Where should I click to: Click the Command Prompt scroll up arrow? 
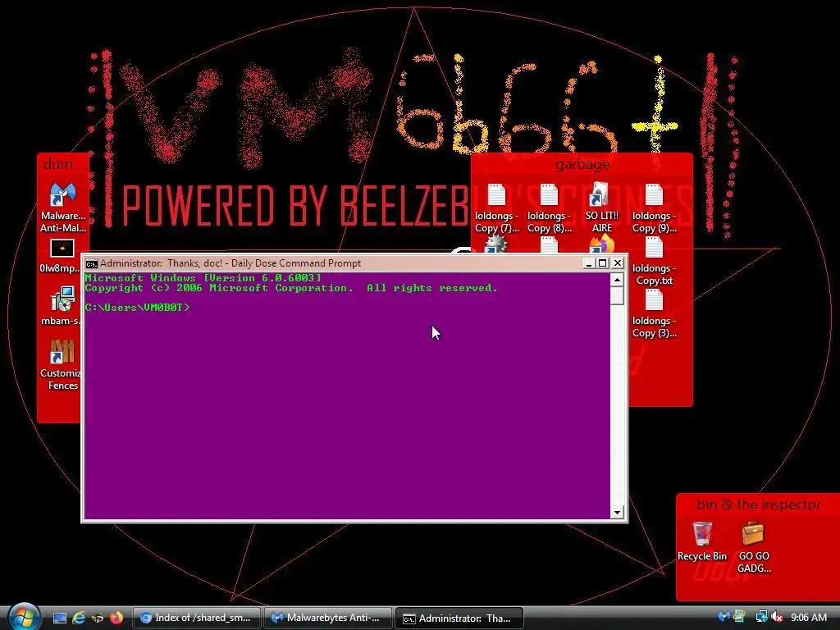[x=617, y=280]
